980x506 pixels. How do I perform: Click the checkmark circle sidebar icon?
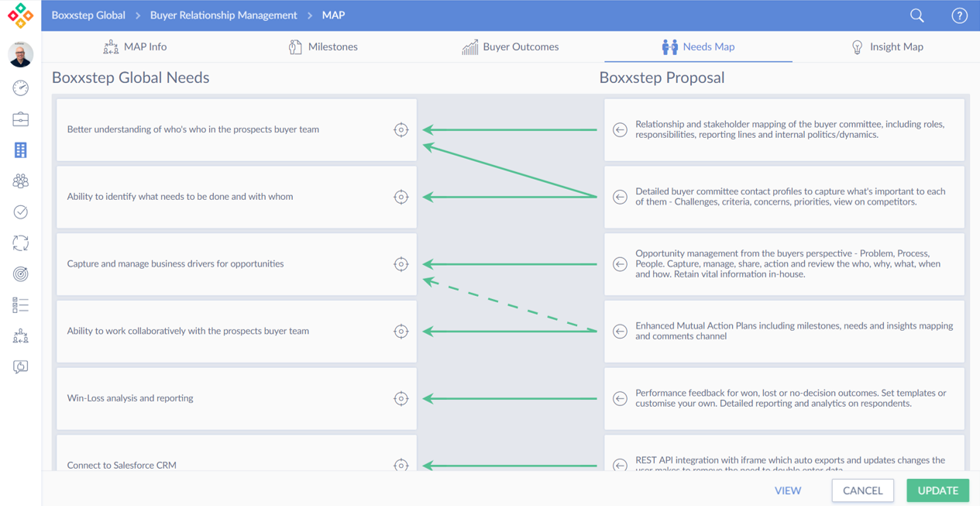[21, 212]
